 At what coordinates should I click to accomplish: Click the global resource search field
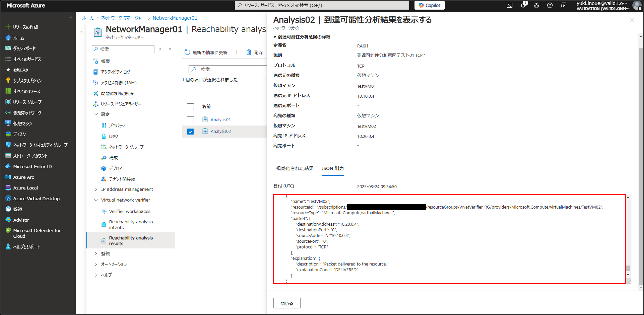(322, 5)
